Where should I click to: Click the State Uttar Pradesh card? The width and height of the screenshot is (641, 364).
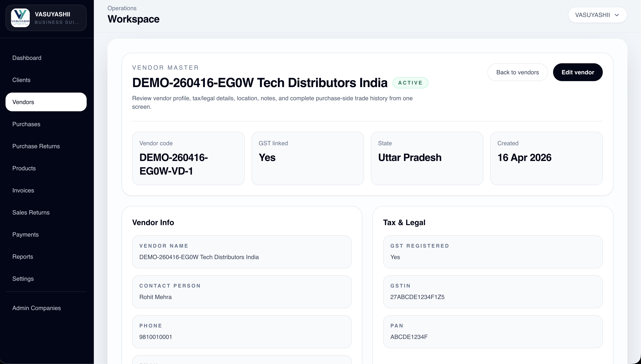point(427,158)
